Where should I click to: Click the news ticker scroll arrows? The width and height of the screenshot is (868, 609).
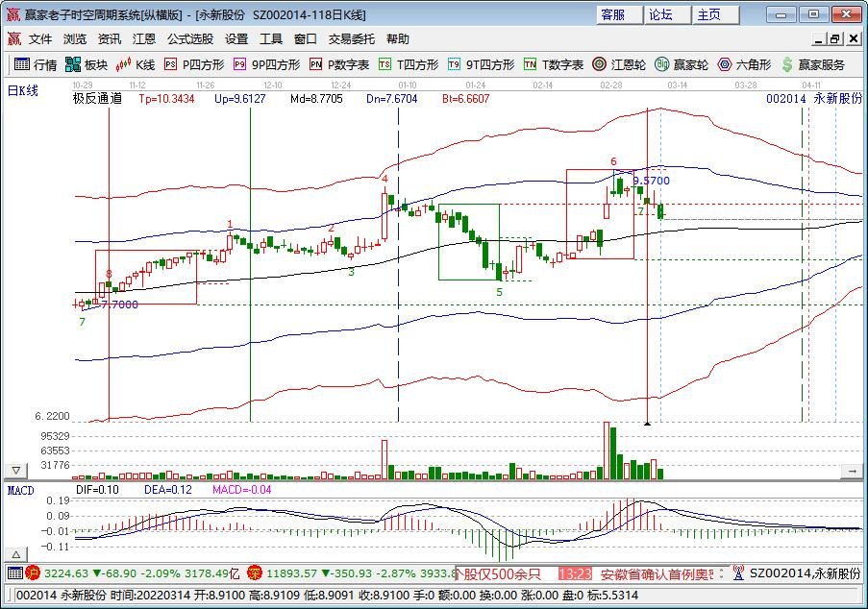(x=721, y=573)
